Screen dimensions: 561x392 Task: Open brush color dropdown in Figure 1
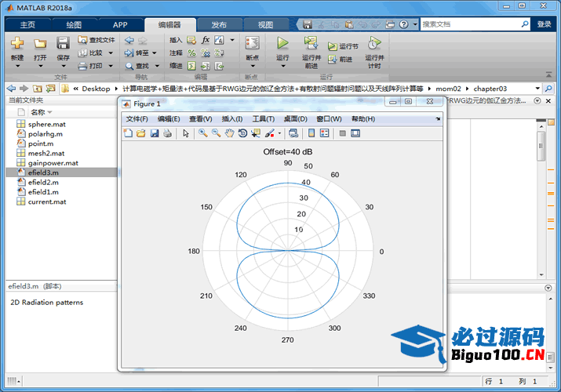point(279,133)
